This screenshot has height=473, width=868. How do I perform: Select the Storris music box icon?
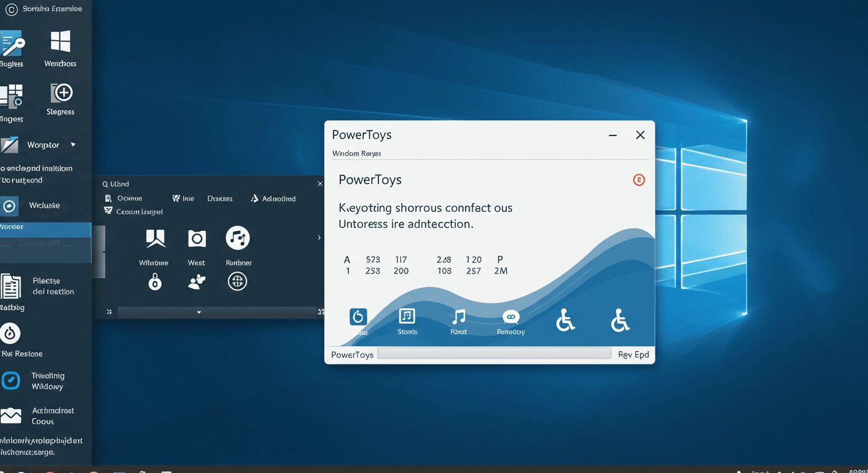(407, 316)
